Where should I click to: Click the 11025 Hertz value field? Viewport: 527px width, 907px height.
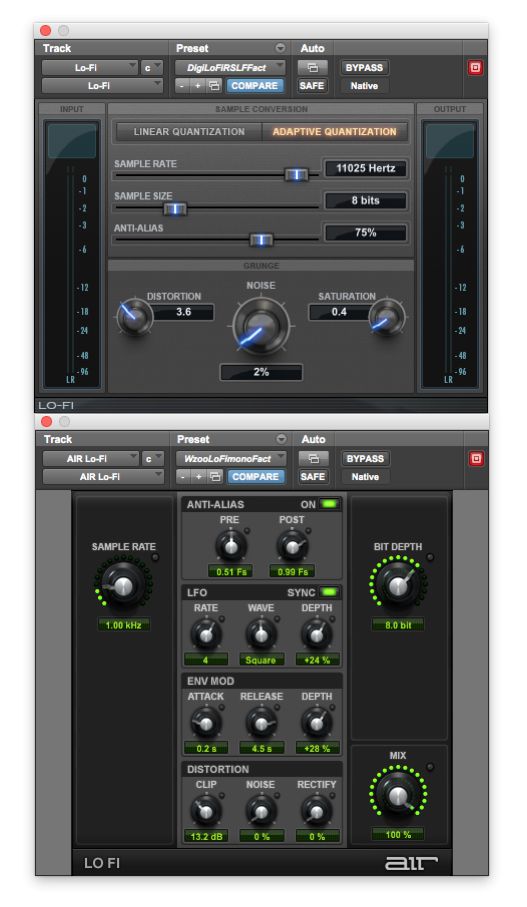(x=366, y=168)
